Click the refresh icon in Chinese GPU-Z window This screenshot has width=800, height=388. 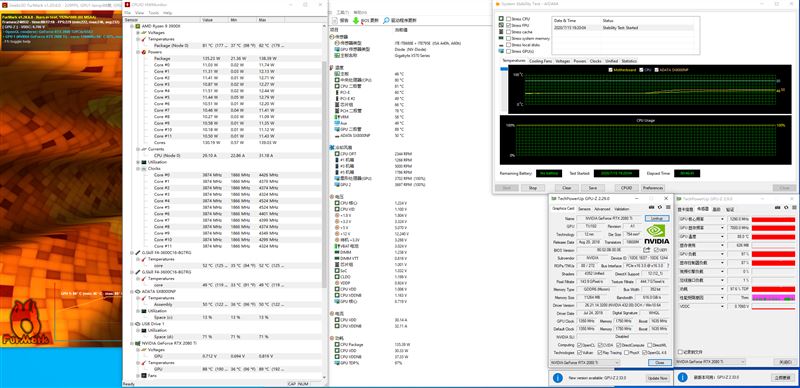785,208
